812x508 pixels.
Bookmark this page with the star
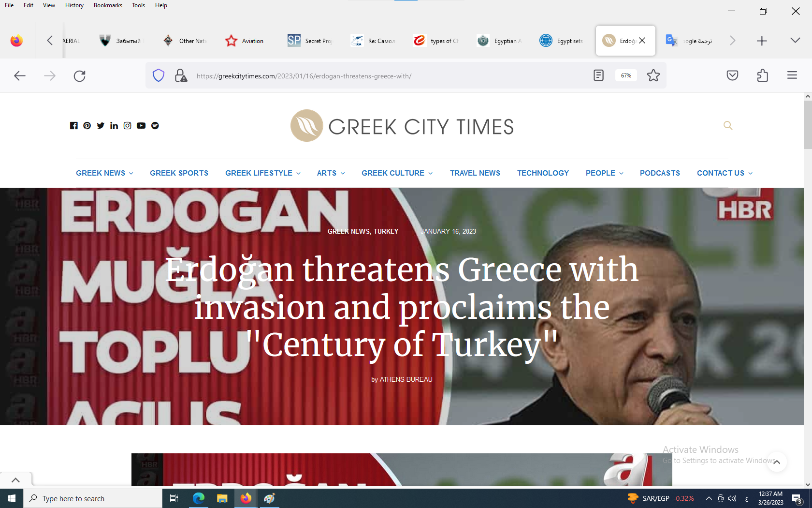tap(653, 75)
